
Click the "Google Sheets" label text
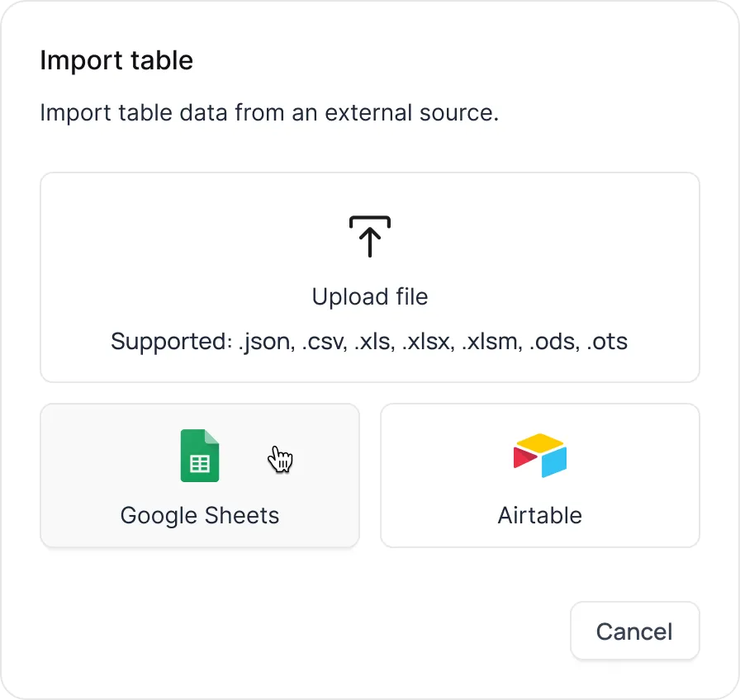coord(200,516)
